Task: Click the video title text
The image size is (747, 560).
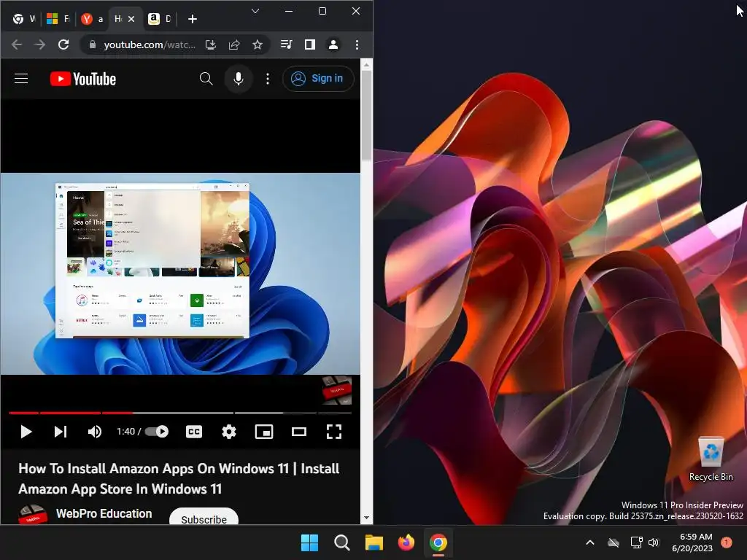Action: coord(179,478)
